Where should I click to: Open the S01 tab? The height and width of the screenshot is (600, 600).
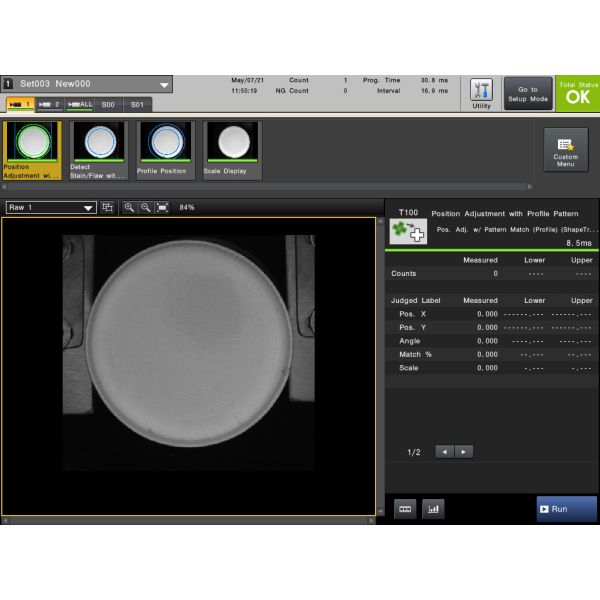137,104
